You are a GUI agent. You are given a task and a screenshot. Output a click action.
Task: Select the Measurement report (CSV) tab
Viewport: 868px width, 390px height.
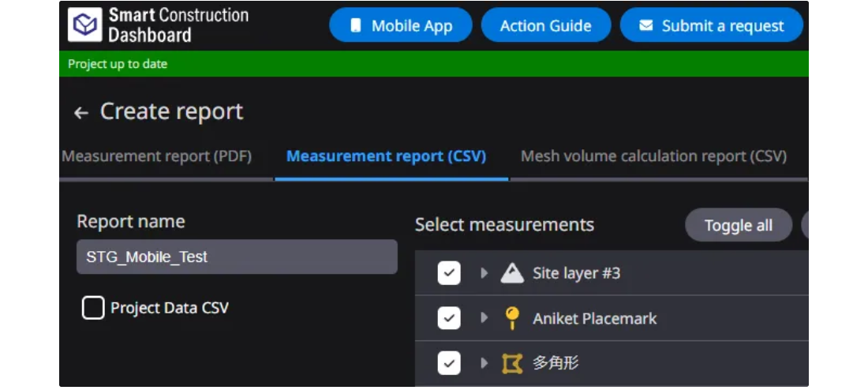[386, 156]
